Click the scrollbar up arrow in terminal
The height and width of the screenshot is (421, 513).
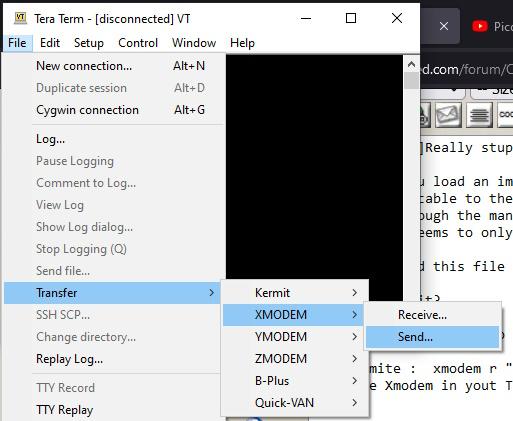point(411,64)
